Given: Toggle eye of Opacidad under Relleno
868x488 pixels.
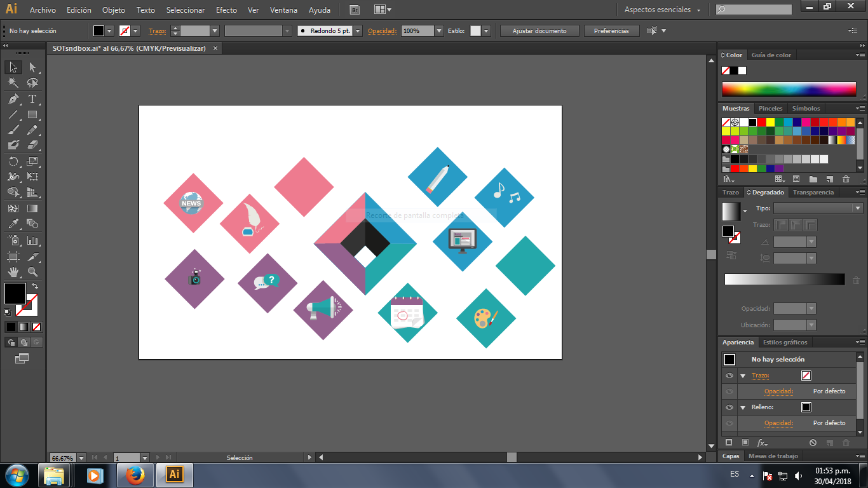Looking at the screenshot, I should (x=729, y=423).
